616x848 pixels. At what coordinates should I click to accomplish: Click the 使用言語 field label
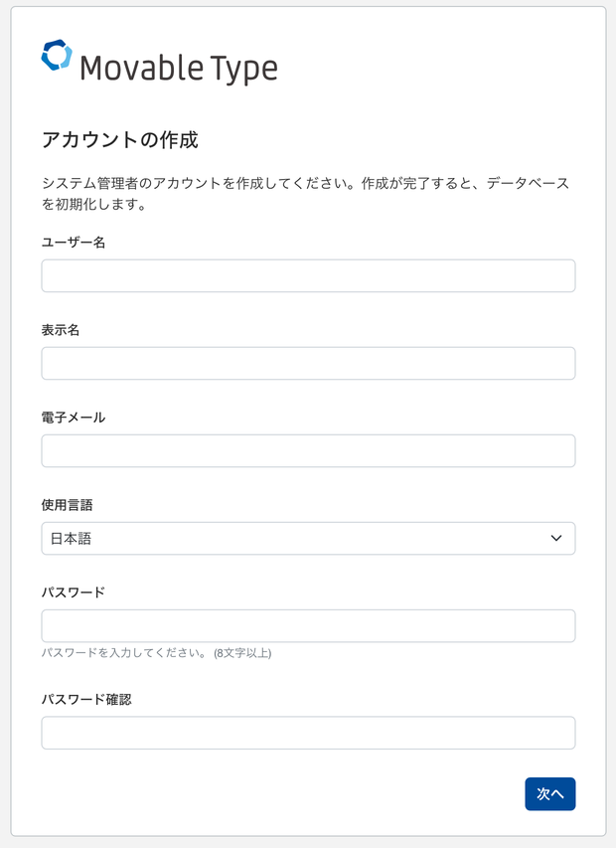(67, 505)
